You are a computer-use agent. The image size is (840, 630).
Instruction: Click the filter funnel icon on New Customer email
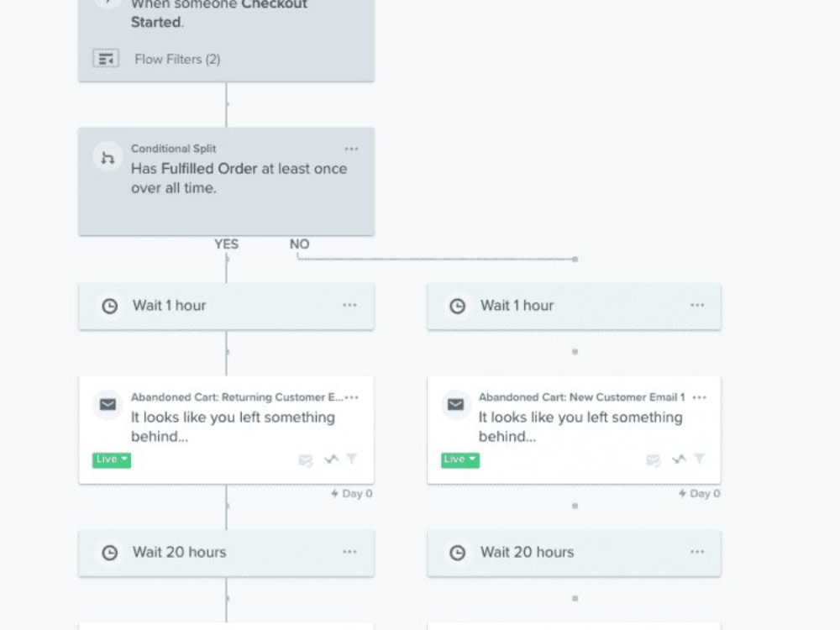[x=701, y=459]
